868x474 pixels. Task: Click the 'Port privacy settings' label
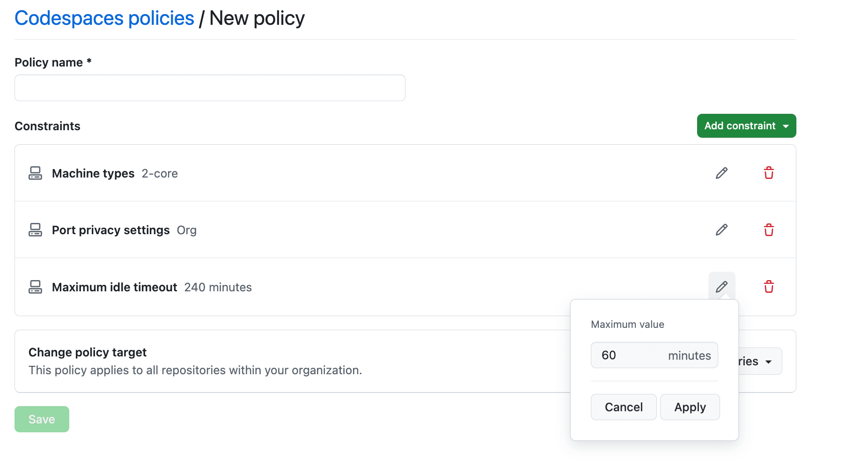coord(111,230)
